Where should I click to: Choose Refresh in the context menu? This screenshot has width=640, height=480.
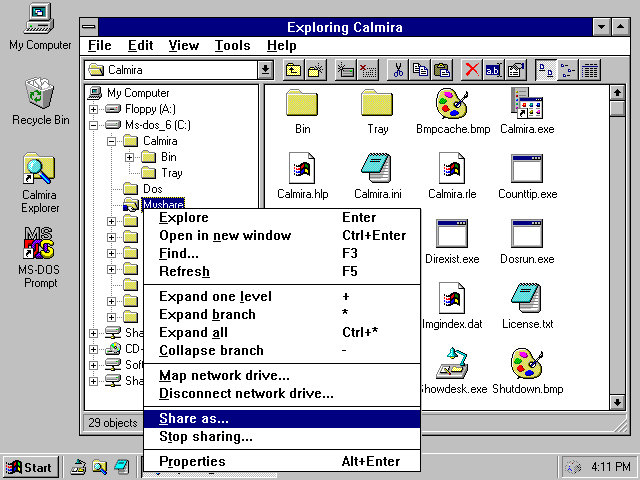click(x=282, y=271)
